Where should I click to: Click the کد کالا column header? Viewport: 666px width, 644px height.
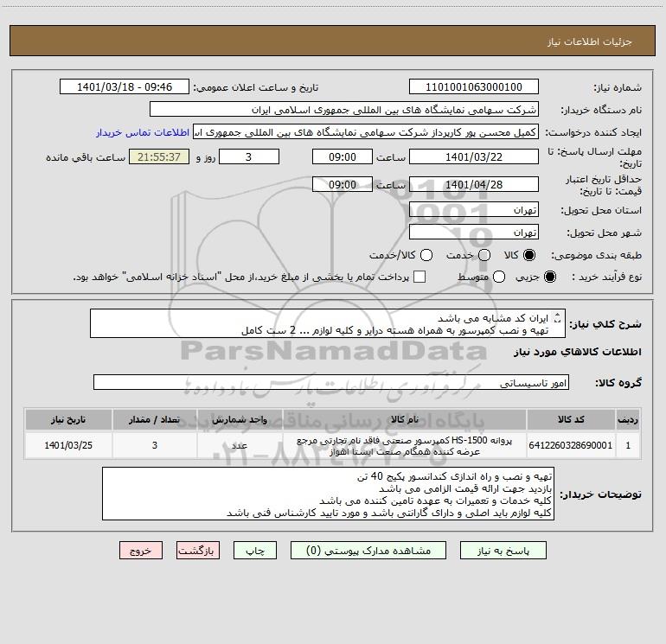coord(571,419)
